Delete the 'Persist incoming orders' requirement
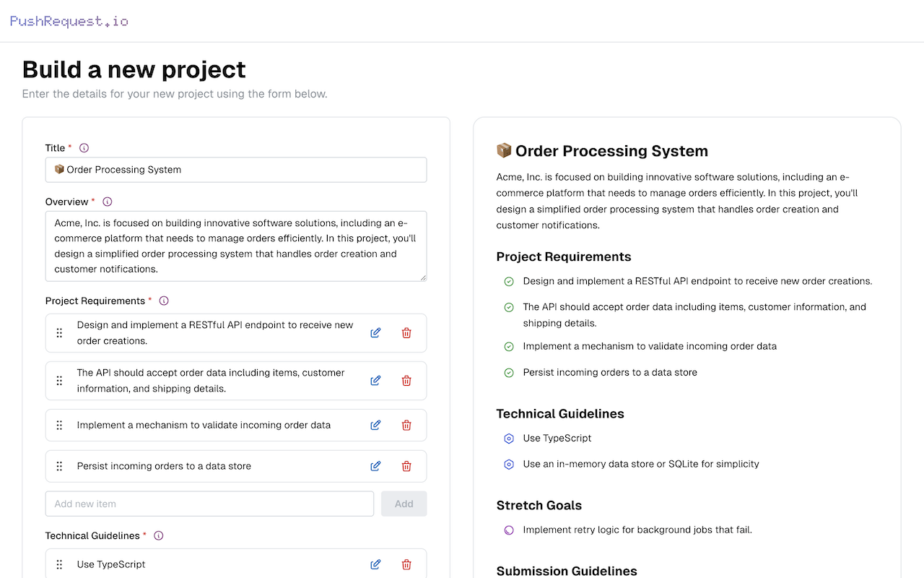The width and height of the screenshot is (924, 578). click(406, 466)
